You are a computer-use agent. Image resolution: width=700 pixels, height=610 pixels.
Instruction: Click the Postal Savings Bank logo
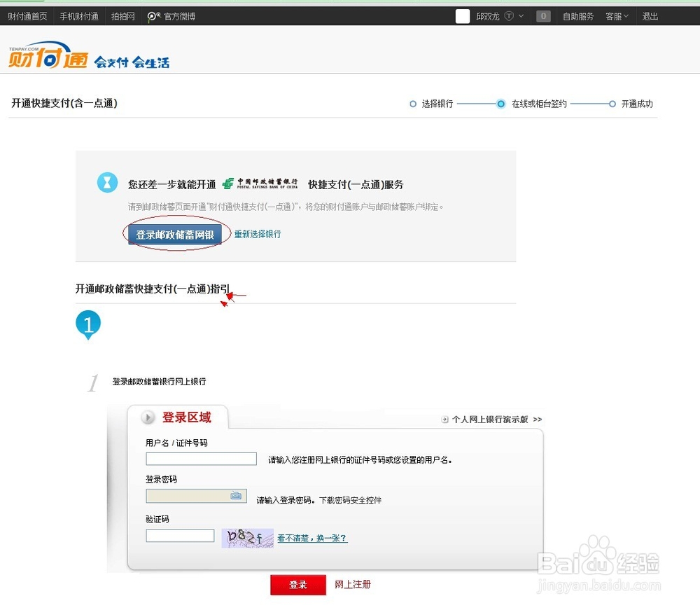[260, 183]
